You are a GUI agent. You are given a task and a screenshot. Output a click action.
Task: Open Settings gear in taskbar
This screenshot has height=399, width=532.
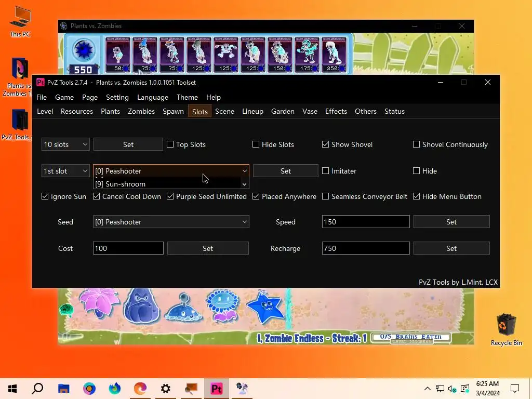tap(166, 389)
